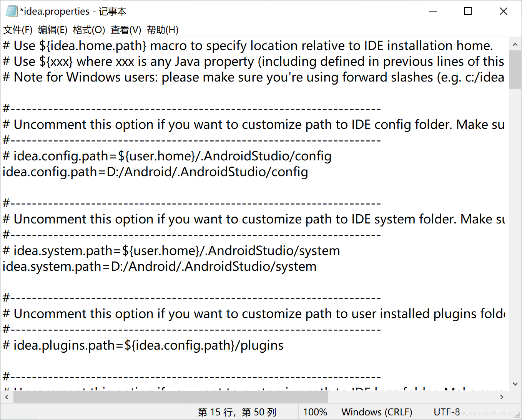Click the vertical scrollbar up arrow
This screenshot has width=522, height=420.
(515, 44)
